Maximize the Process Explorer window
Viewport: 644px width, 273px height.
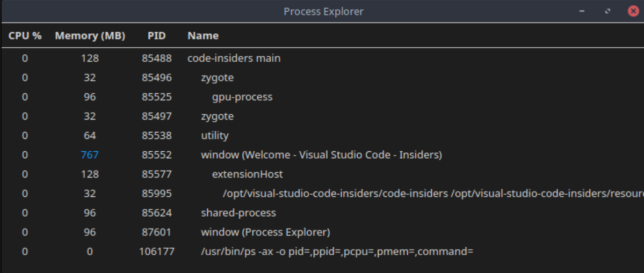[x=607, y=11]
